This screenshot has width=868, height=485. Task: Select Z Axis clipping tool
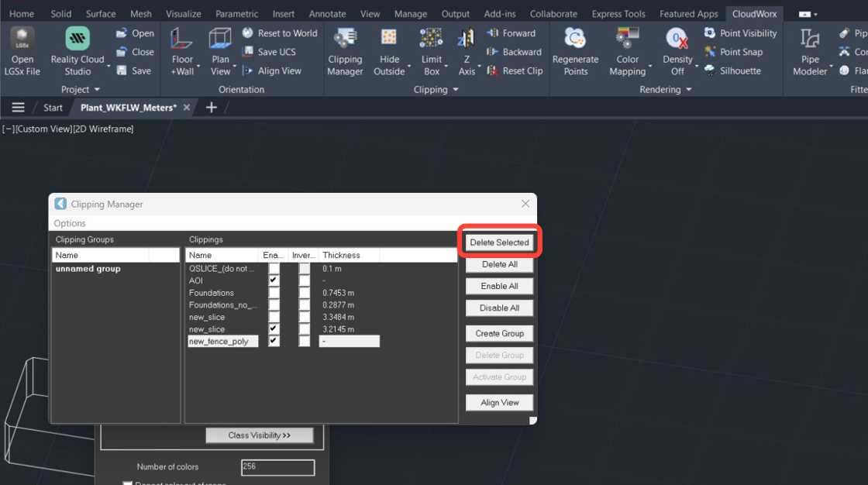tap(466, 51)
